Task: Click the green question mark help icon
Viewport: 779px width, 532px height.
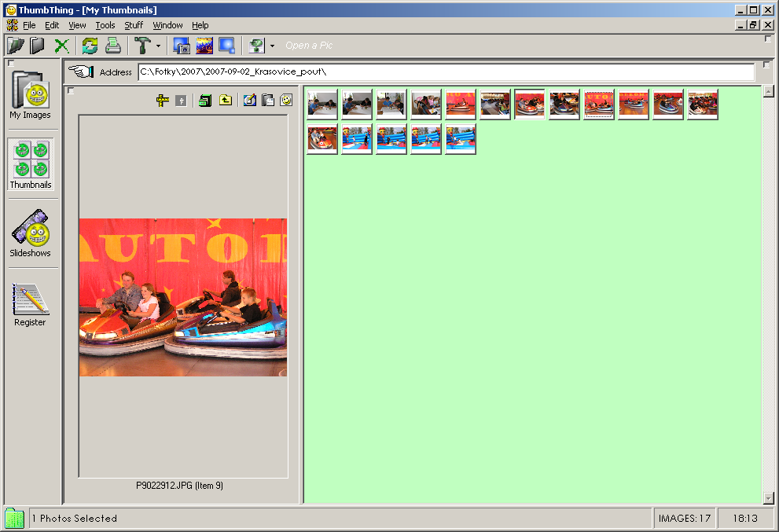Action: coord(257,46)
